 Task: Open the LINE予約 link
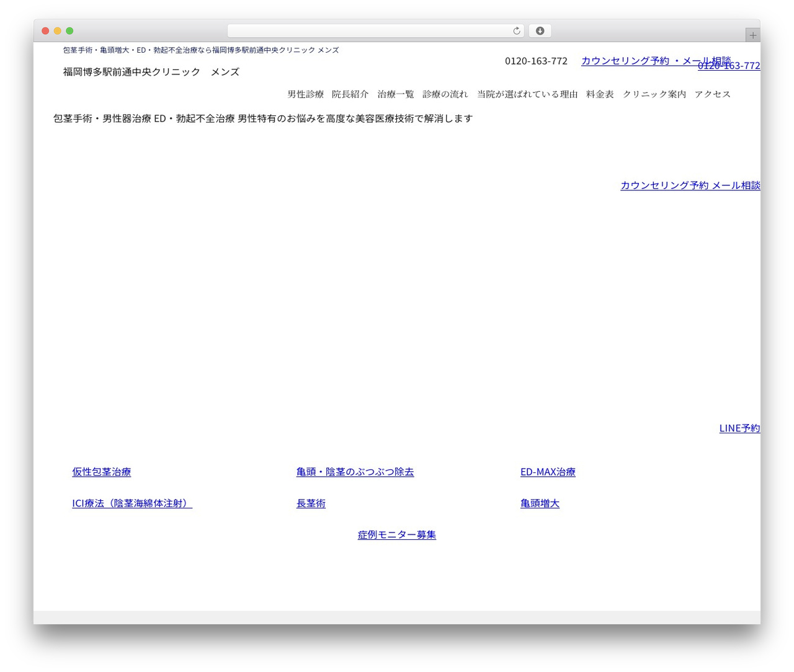[x=739, y=428]
